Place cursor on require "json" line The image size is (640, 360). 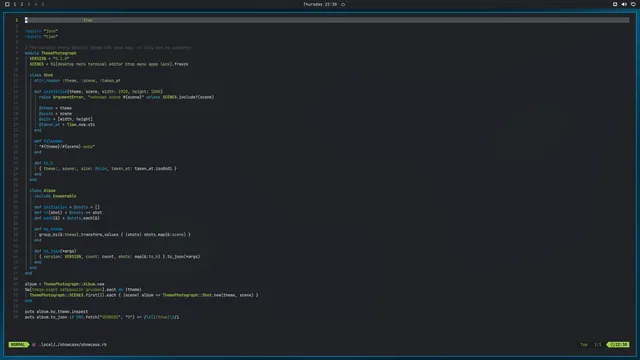pyautogui.click(x=41, y=31)
